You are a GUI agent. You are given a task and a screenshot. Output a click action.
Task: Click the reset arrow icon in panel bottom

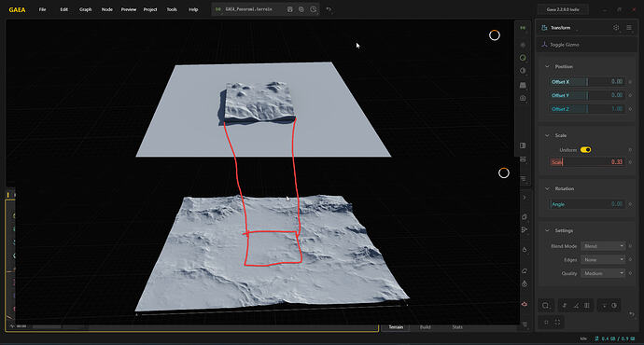pos(632,314)
